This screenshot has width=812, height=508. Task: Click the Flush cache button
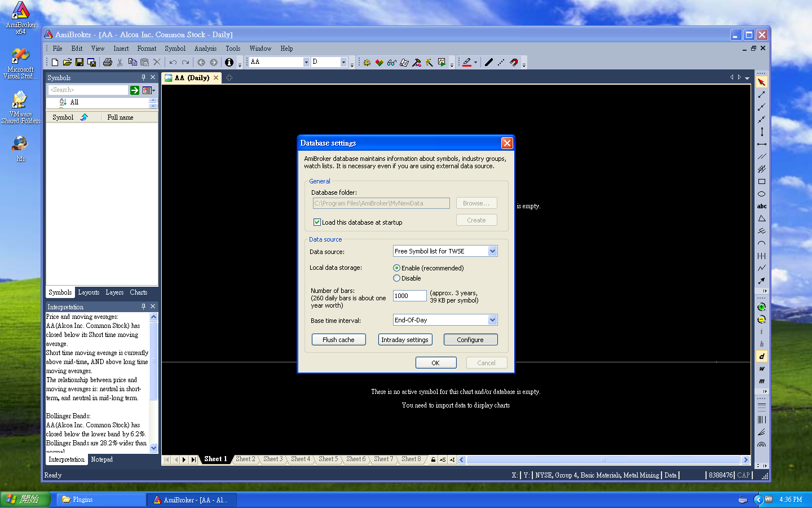(x=339, y=340)
